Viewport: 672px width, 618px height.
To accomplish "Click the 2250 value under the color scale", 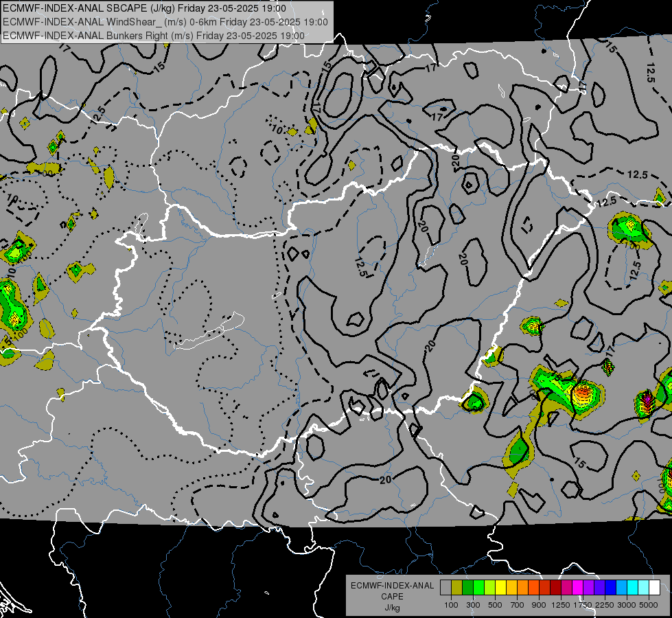I will pos(605,605).
